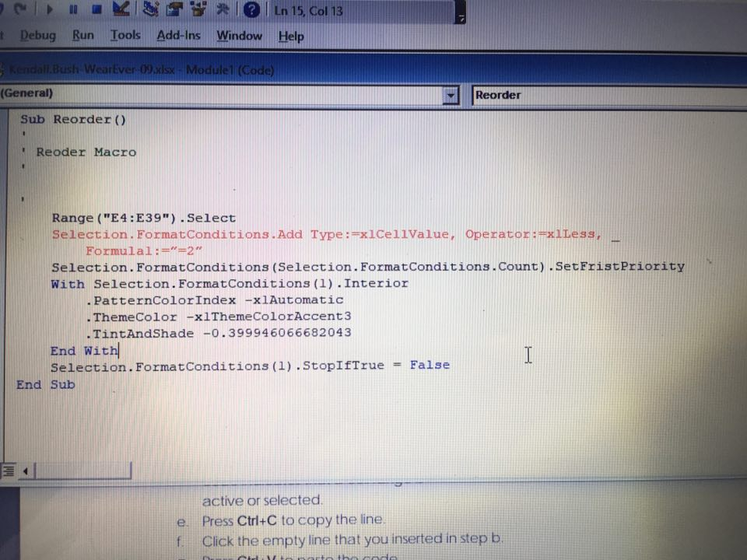
Task: Show the Properties Window icon
Action: 174,10
